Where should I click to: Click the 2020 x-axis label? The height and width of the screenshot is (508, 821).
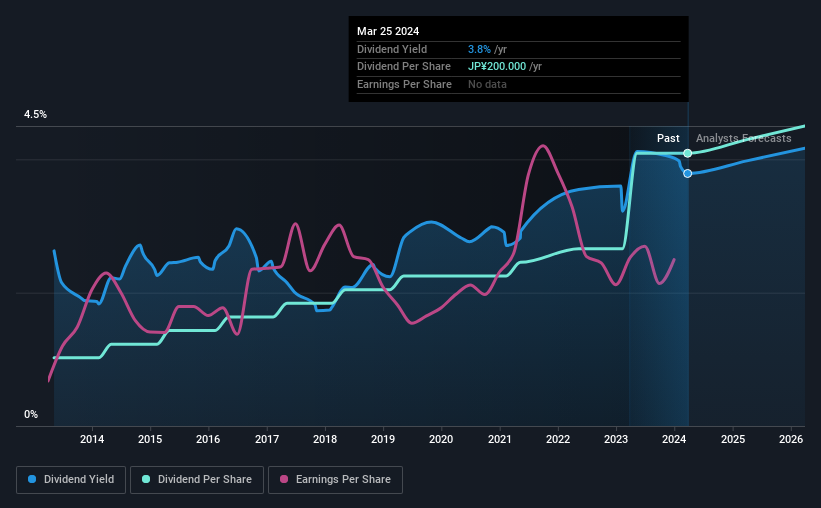441,439
